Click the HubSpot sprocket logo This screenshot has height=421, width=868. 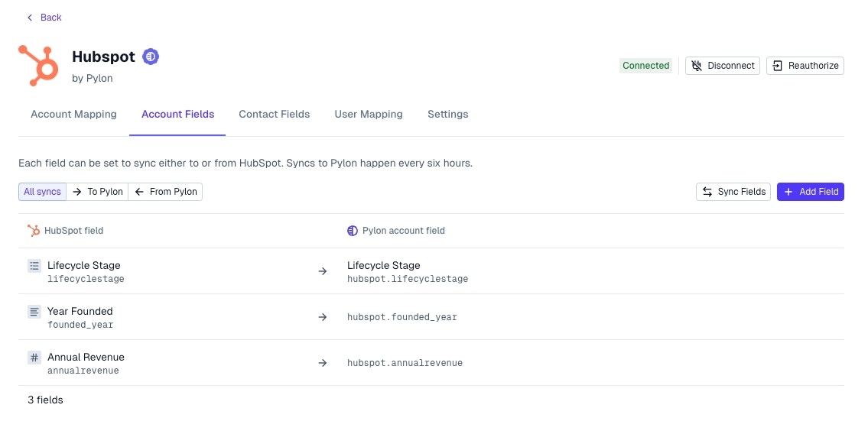[x=39, y=65]
